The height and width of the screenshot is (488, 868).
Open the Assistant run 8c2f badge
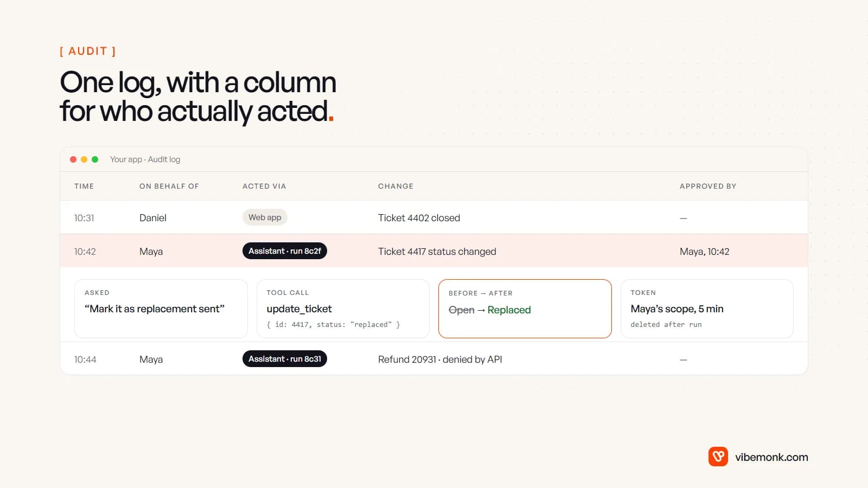tap(285, 251)
